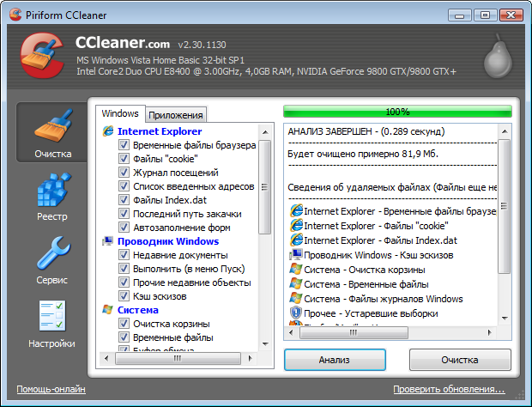The image size is (532, 407).
Task: Toggle 'Прочие недавние объекты' checkbox
Action: click(124, 282)
